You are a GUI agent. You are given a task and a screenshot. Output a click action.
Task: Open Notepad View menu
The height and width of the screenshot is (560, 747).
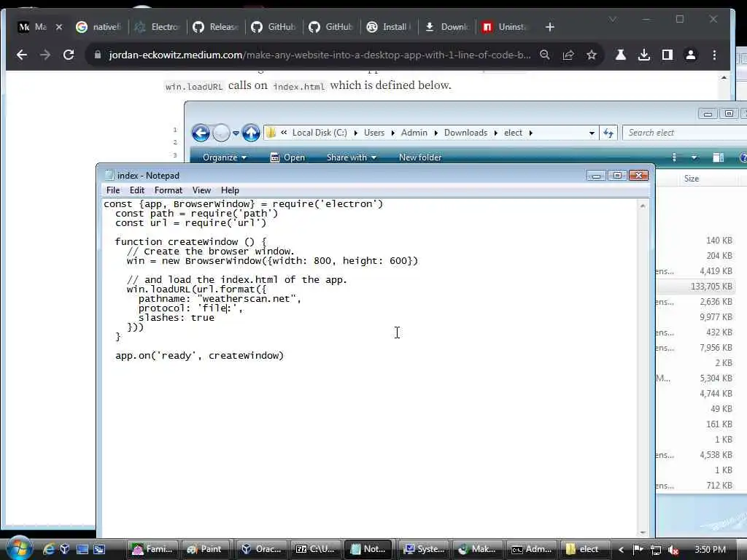click(201, 190)
